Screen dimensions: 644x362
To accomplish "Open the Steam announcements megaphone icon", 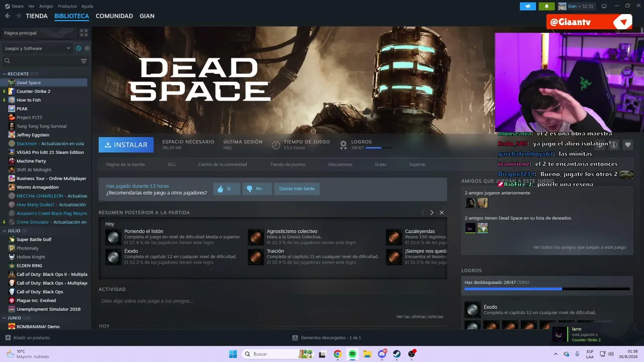I will tap(528, 6).
